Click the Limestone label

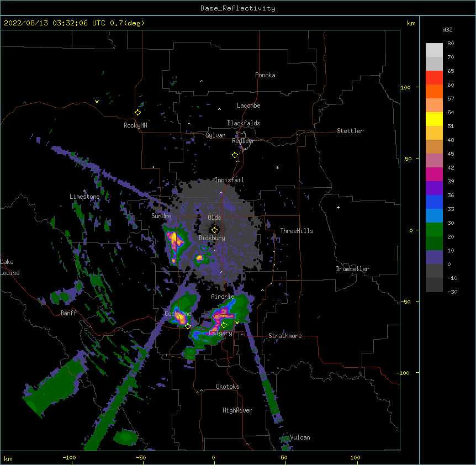point(84,197)
